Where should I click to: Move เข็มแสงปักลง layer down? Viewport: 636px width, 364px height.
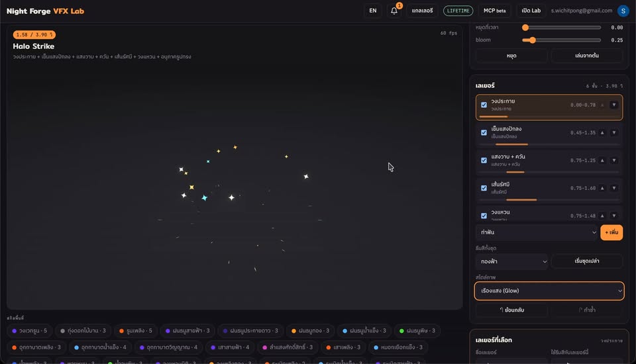613,132
